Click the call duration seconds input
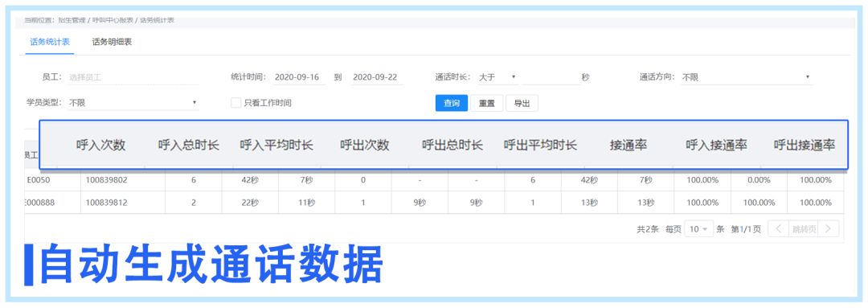Viewport: 868px width, 308px height. click(x=551, y=77)
